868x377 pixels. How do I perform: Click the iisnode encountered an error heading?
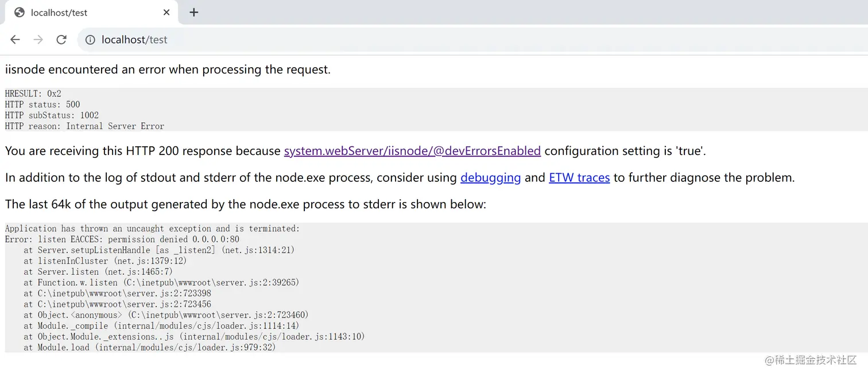[168, 70]
